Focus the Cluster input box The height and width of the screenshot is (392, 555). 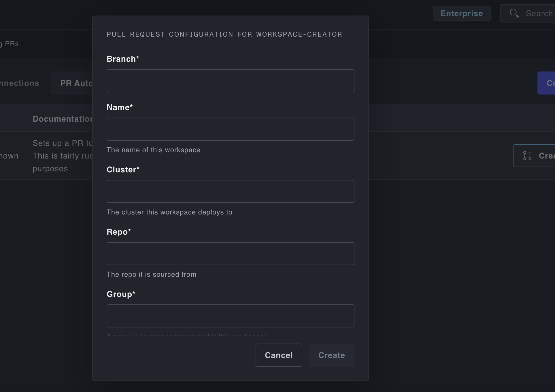230,191
